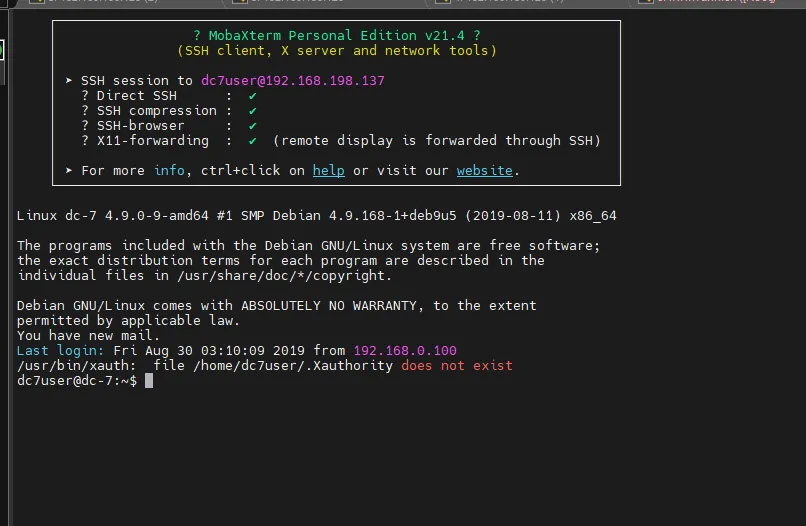Click the last login IP 192.168.0.100

[x=405, y=351]
